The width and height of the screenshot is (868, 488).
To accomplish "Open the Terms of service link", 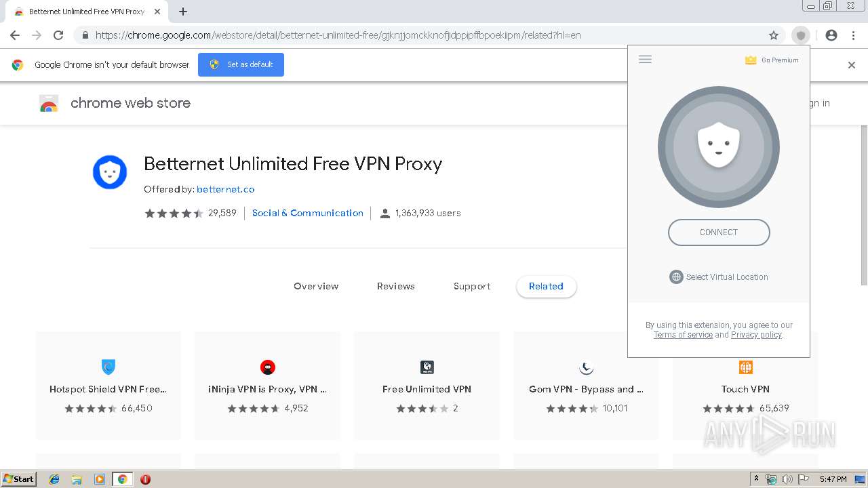I will 683,335.
